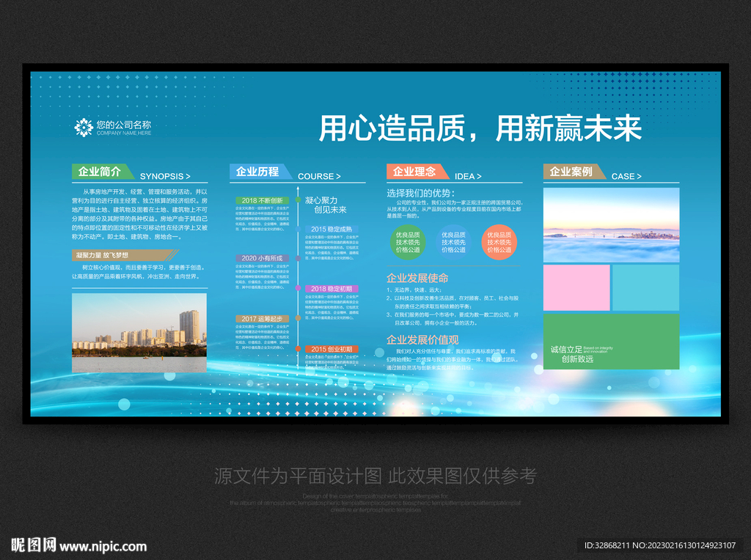Click the 2020 小有所成 timeline label

(263, 258)
